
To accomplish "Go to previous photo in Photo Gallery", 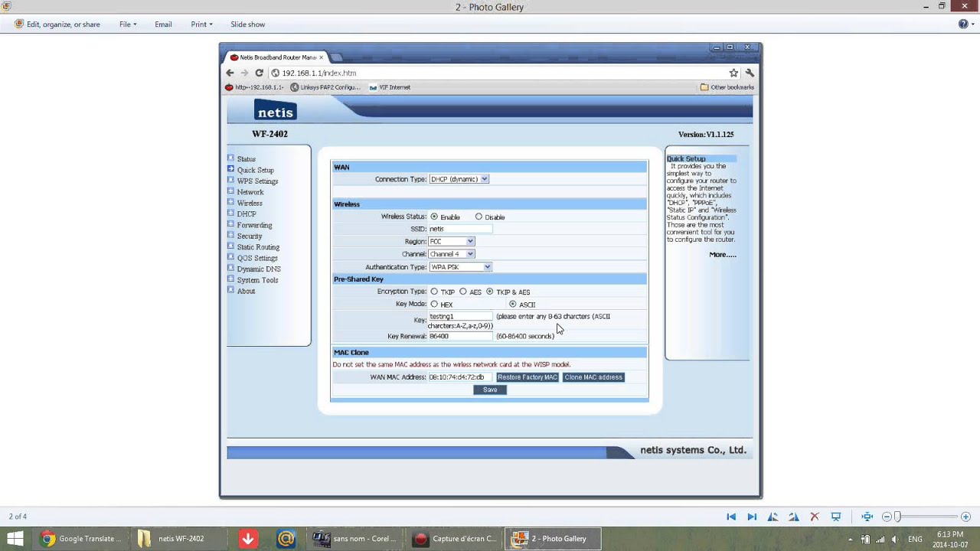I will point(731,517).
